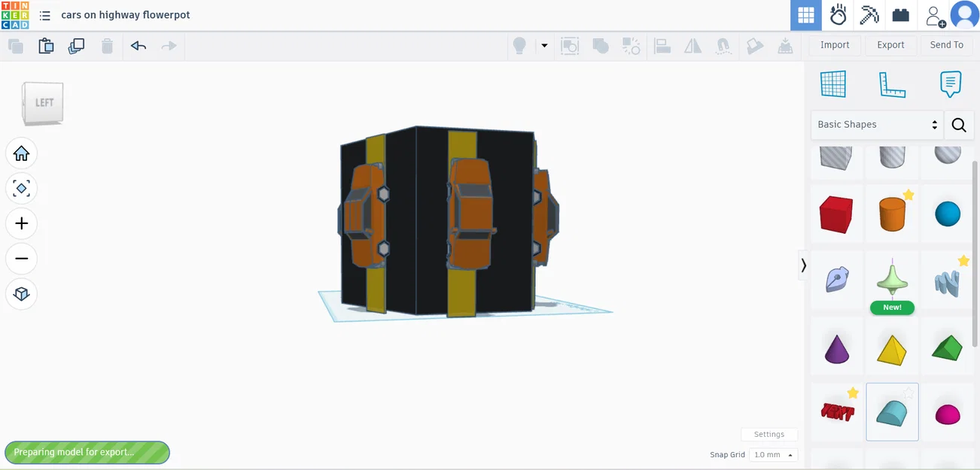Screen dimensions: 980x470
Task: Rename the design title cars on highway flowerpot
Action: pyautogui.click(x=126, y=14)
